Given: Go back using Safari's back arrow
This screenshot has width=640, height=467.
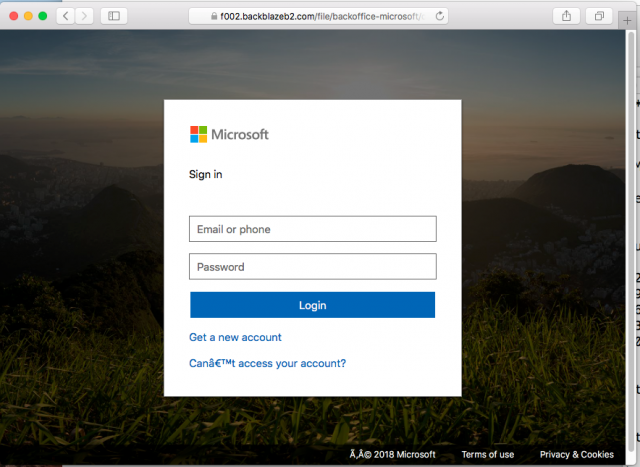Looking at the screenshot, I should tap(66, 16).
